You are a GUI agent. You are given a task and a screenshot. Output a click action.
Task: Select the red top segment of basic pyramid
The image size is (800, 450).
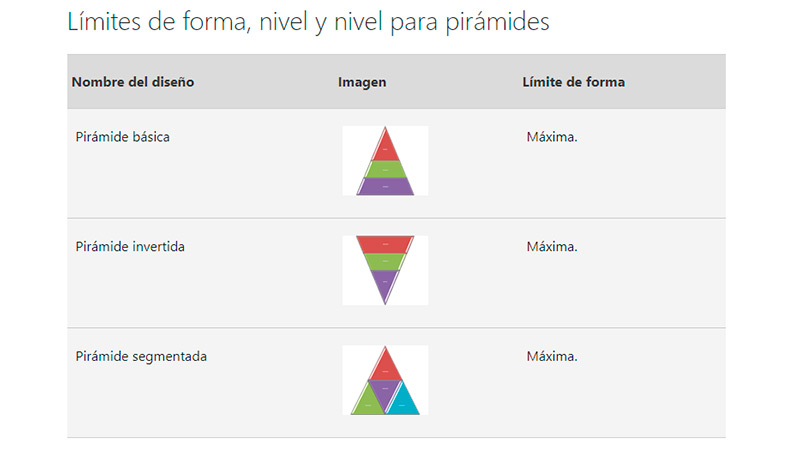[x=385, y=147]
